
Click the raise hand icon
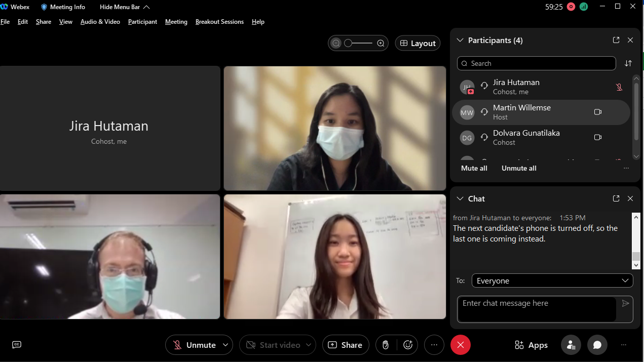tap(386, 345)
